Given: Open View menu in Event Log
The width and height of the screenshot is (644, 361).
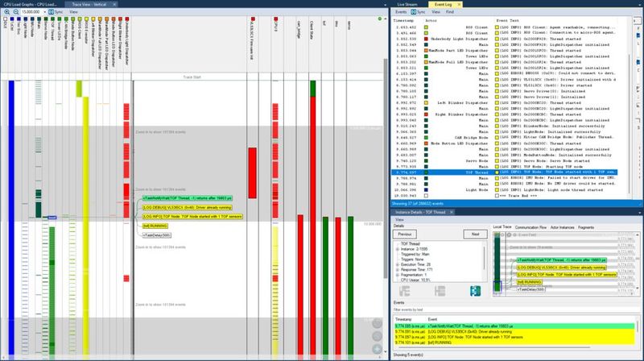Looking at the screenshot, I should coord(436,12).
